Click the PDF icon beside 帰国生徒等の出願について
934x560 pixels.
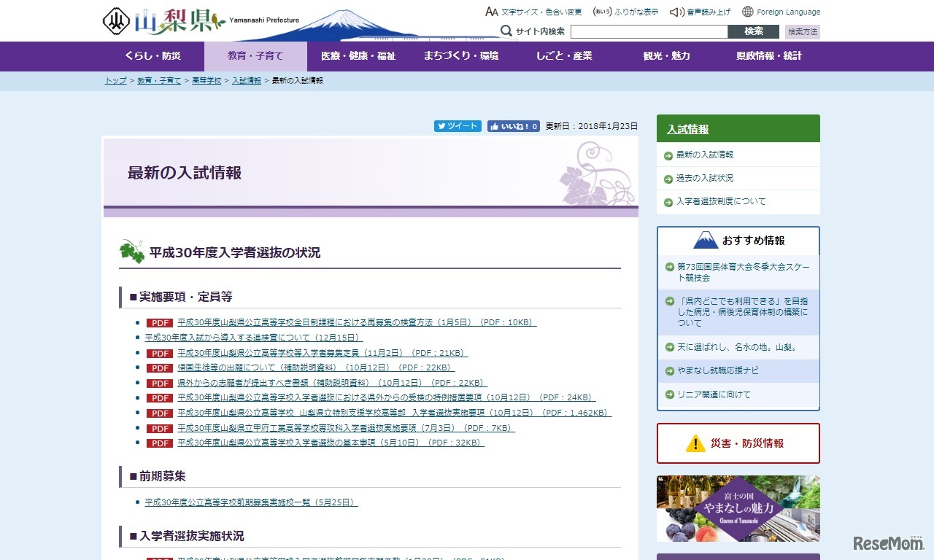click(159, 367)
